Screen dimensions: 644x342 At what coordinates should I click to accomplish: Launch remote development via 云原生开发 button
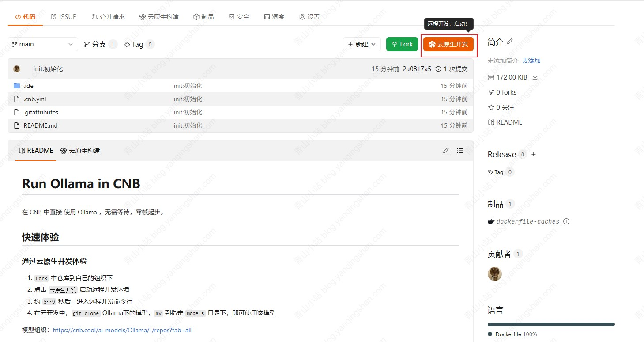[448, 44]
